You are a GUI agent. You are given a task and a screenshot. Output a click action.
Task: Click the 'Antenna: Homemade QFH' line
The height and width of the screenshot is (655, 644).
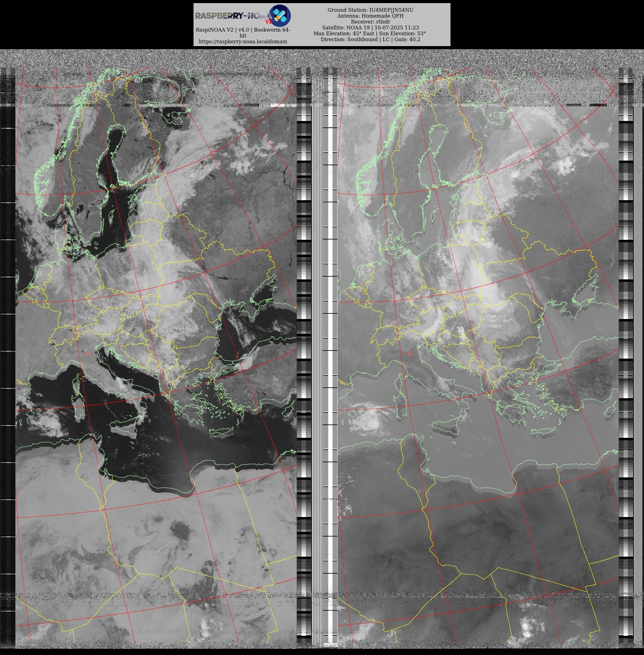[x=370, y=16]
